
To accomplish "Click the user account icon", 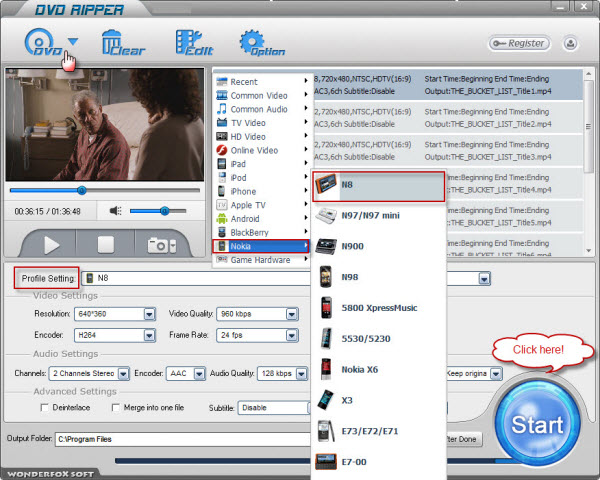I will (570, 43).
